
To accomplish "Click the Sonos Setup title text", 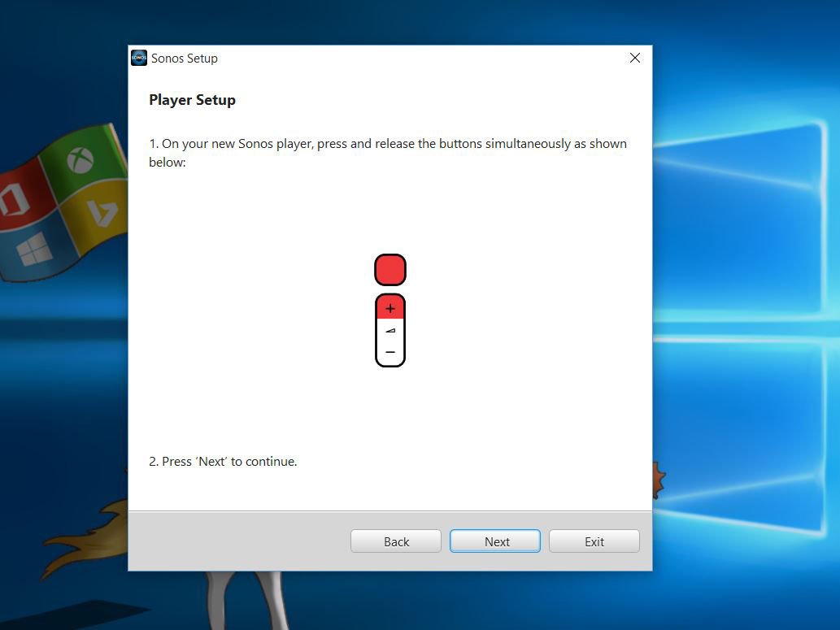I will (185, 58).
